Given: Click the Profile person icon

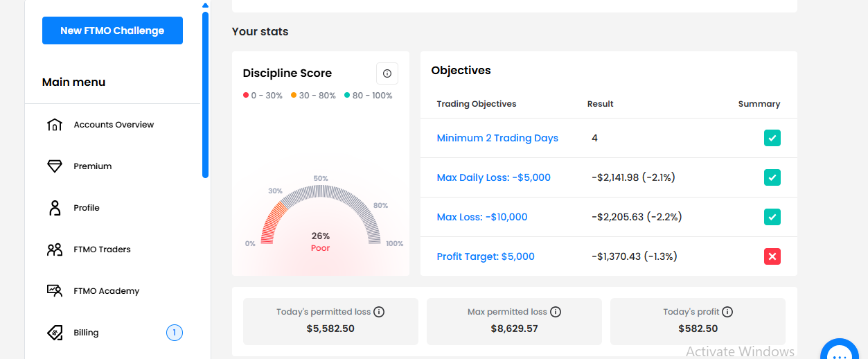Looking at the screenshot, I should coord(55,208).
